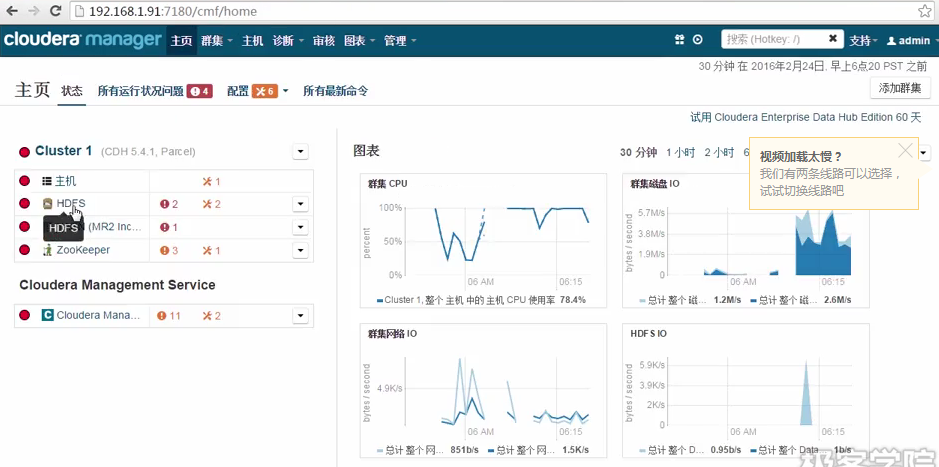Click the HDFS service icon
The width and height of the screenshot is (939, 467).
(48, 204)
